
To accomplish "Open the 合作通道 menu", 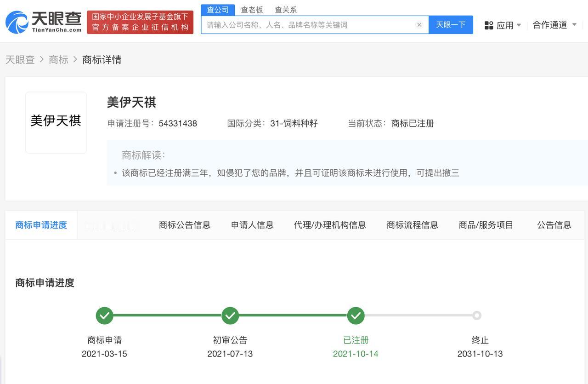I will 549,25.
